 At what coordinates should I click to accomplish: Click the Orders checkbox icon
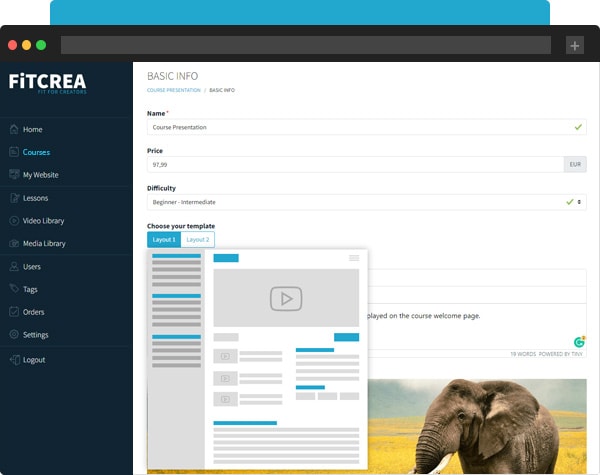(x=14, y=312)
